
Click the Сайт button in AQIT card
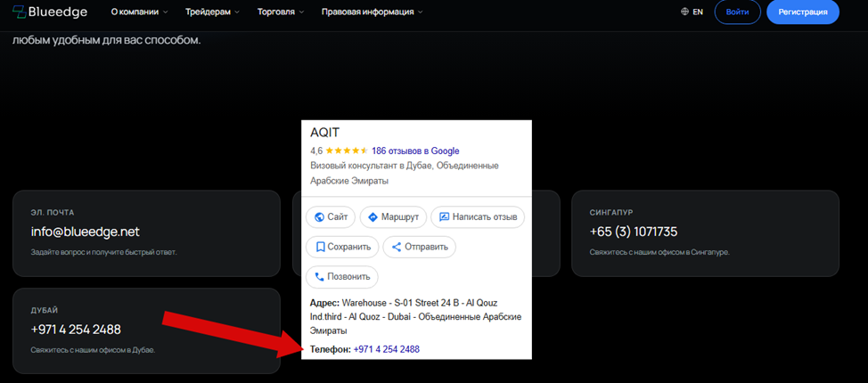(x=331, y=217)
